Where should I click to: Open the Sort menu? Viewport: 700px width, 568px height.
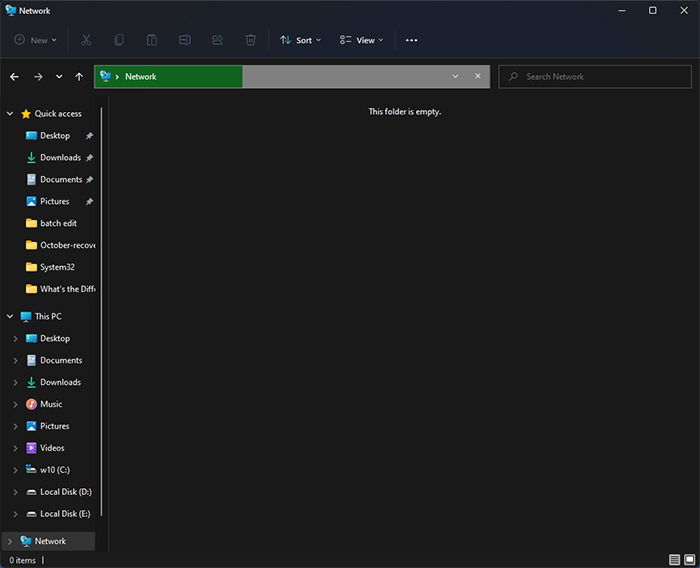(300, 40)
